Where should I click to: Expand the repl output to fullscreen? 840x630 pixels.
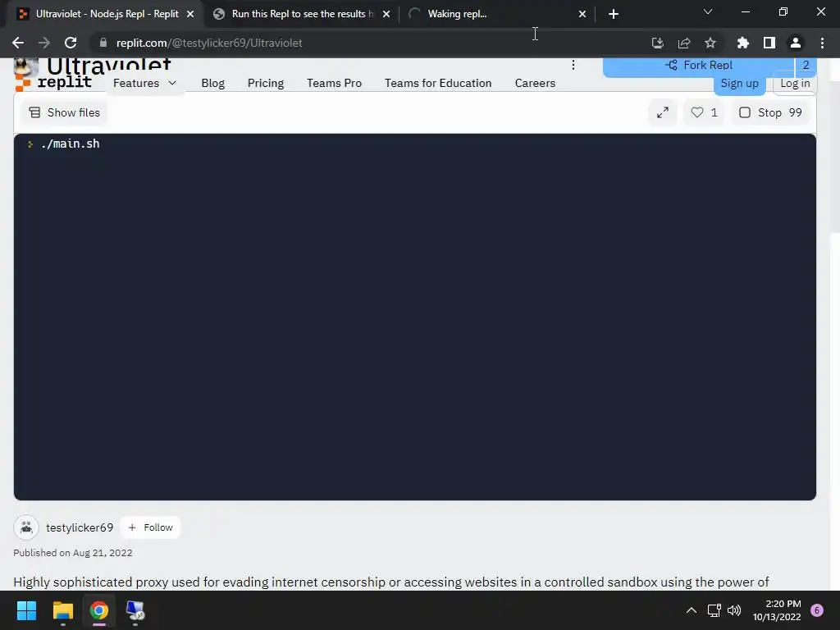coord(663,112)
